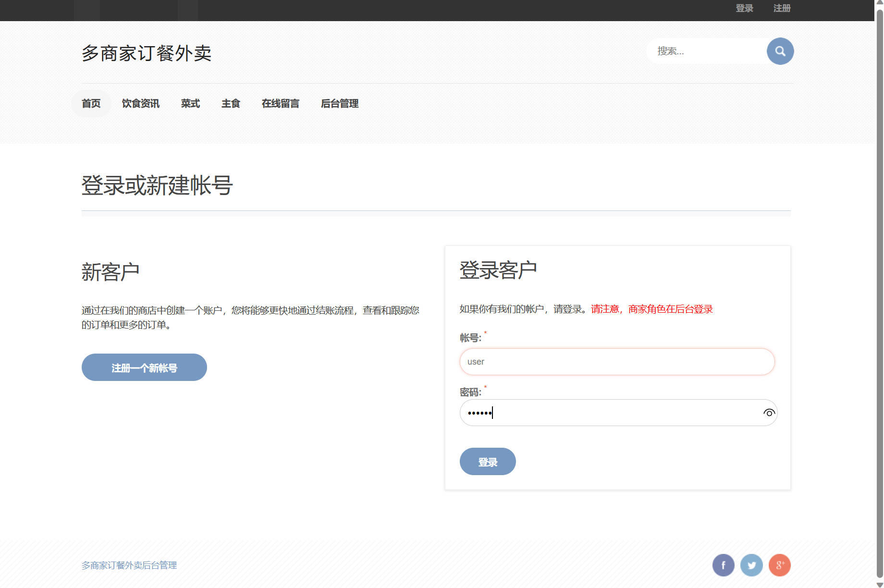The height and width of the screenshot is (588, 884).
Task: Open the 饮食资讯 menu item
Action: [140, 103]
